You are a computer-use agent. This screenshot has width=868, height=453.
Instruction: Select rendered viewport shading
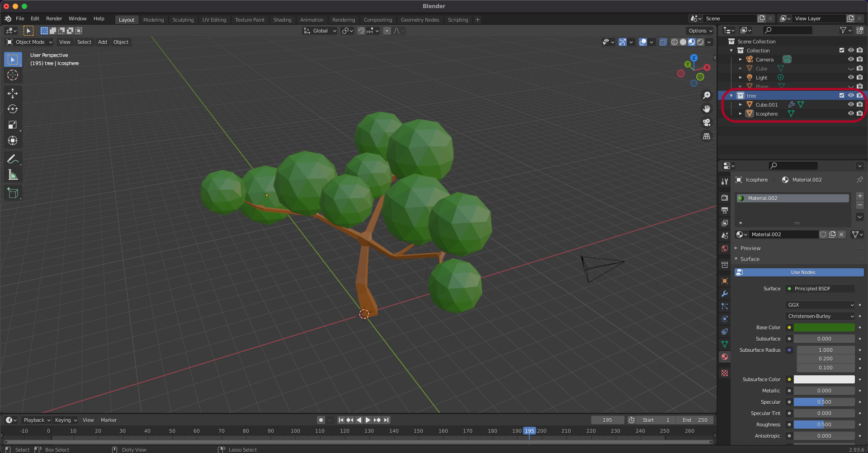tap(700, 42)
